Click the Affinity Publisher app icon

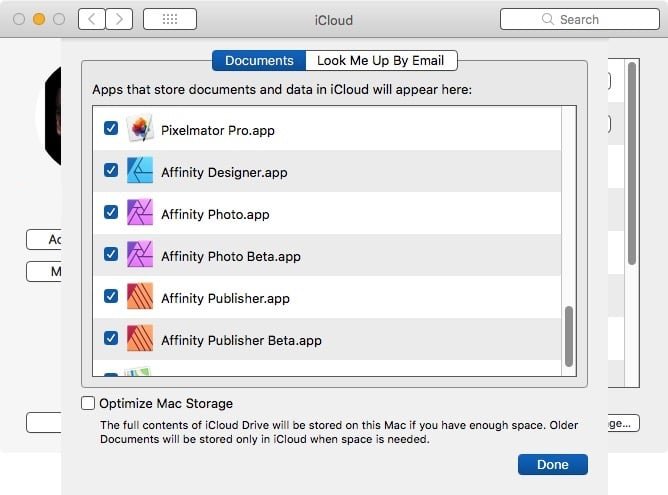[x=139, y=298]
